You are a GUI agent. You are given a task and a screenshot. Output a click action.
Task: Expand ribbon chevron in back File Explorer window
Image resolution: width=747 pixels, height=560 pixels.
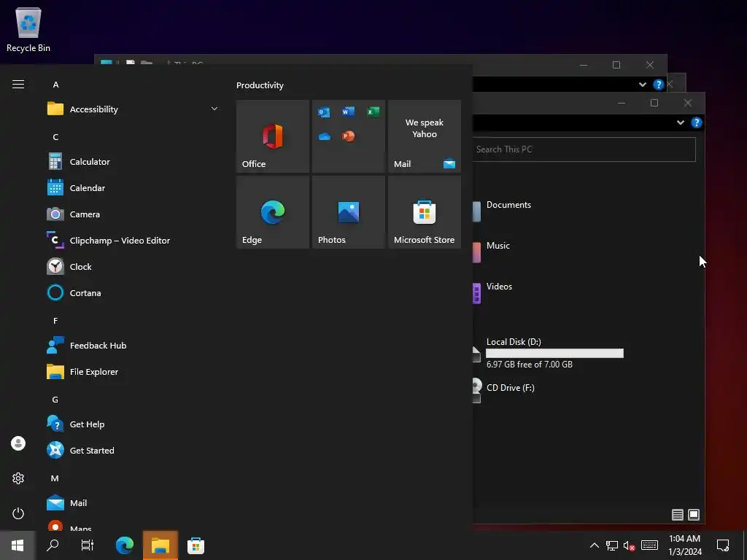click(642, 85)
